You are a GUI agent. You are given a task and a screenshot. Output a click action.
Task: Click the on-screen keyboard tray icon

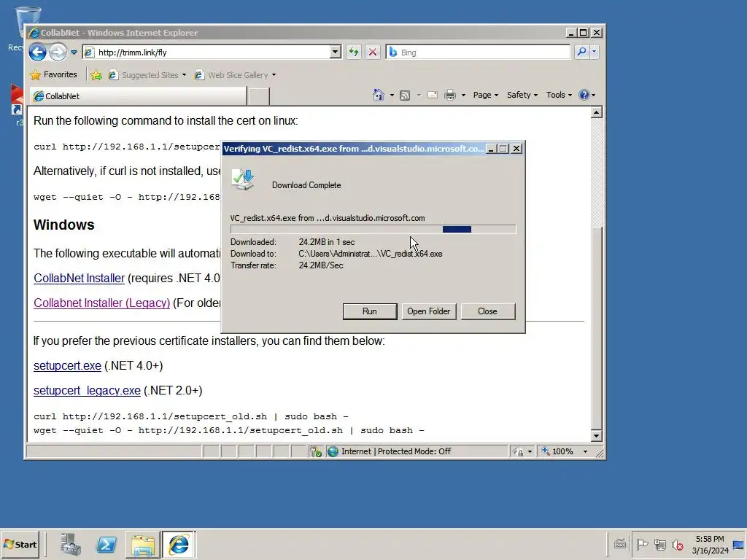[x=620, y=544]
